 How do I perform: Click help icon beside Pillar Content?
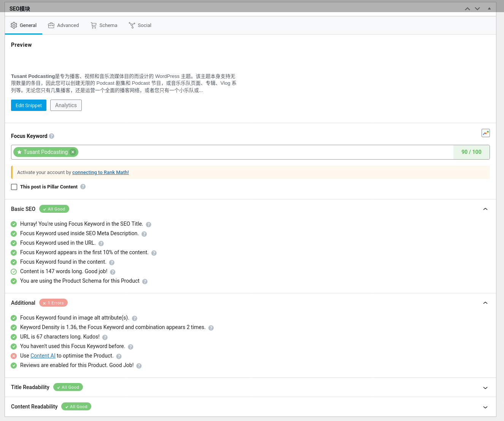click(83, 187)
